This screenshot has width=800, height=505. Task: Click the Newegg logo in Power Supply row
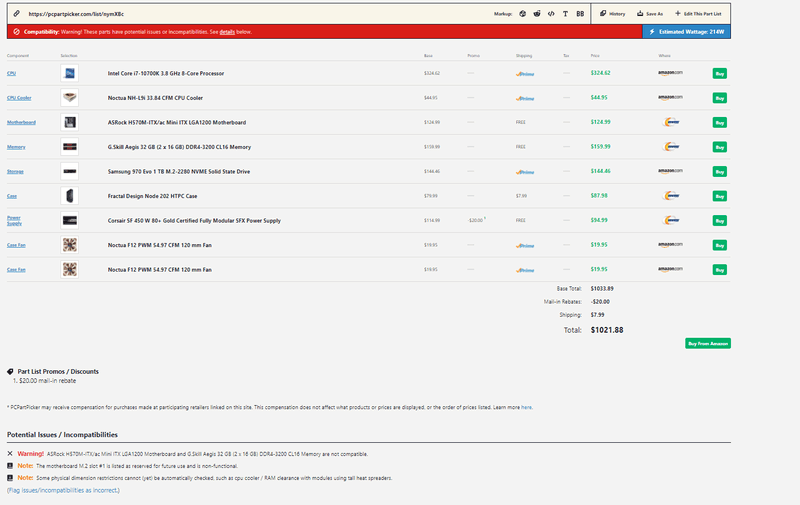(671, 220)
